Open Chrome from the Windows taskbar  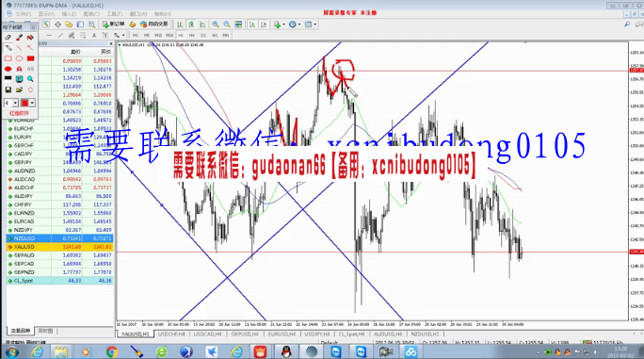(x=111, y=352)
